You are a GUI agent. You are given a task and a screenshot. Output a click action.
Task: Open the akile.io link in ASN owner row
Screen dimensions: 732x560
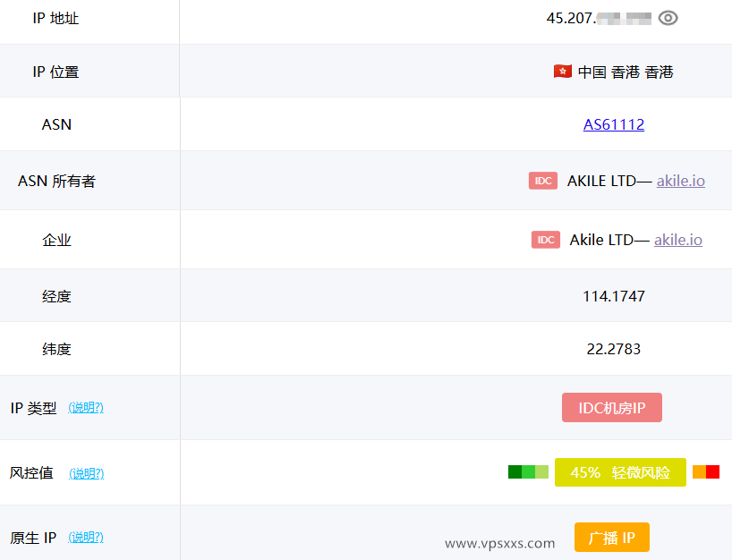coord(680,181)
